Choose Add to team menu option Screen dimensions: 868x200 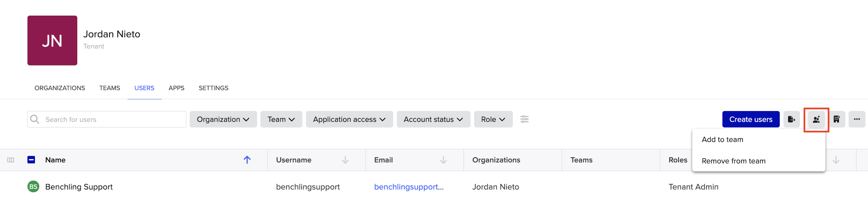[758, 139]
